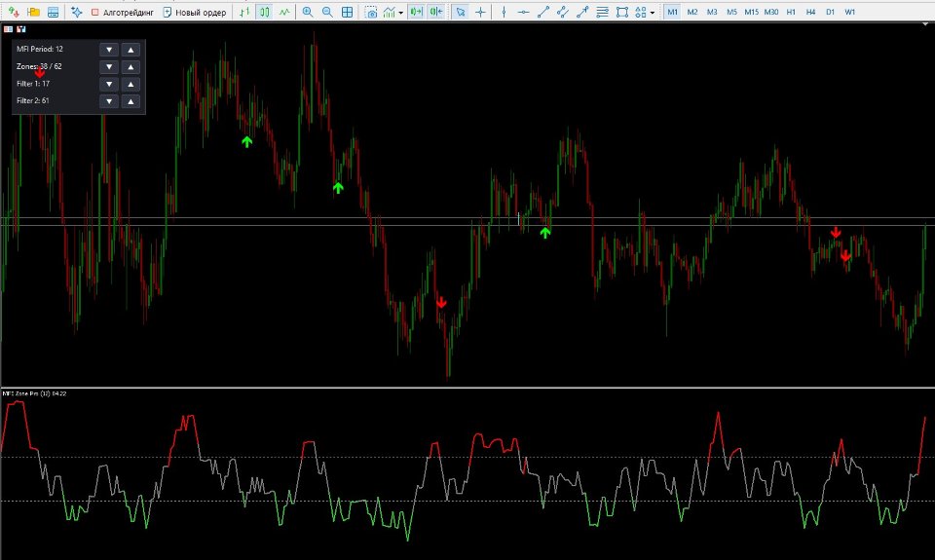Click the first small chart corner icon
935x560 pixels.
(x=9, y=28)
